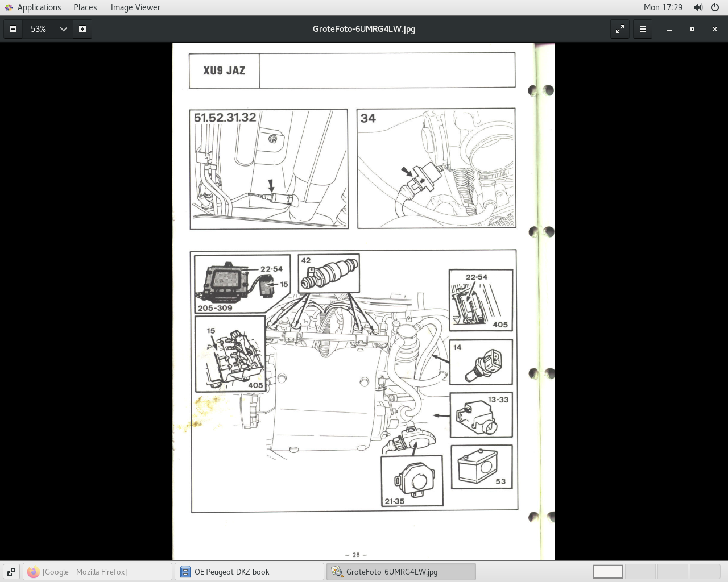Open the Places menu
The width and height of the screenshot is (728, 582).
click(x=85, y=7)
